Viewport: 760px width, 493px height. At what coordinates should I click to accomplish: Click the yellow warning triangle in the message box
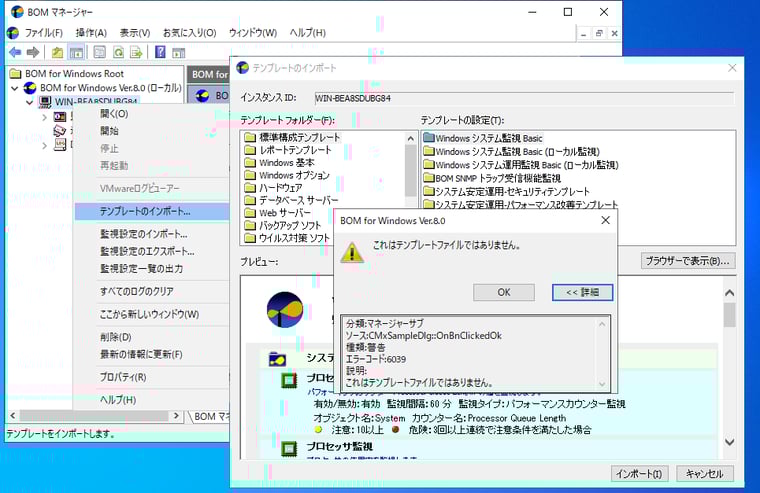tap(352, 252)
